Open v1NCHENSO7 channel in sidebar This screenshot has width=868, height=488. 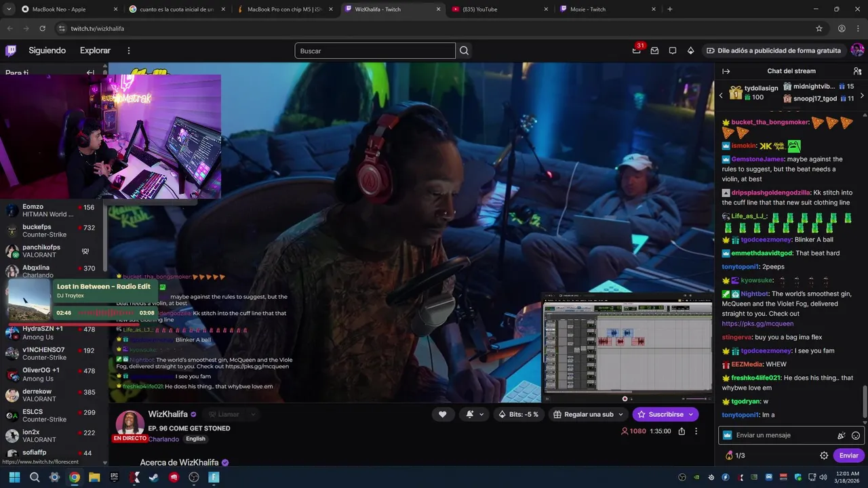(52, 353)
